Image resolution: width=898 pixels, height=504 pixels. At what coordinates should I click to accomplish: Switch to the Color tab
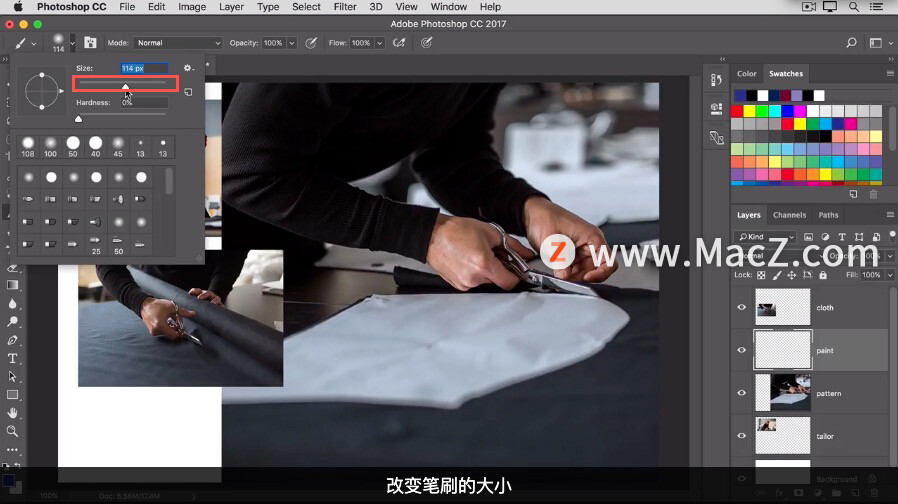[746, 73]
